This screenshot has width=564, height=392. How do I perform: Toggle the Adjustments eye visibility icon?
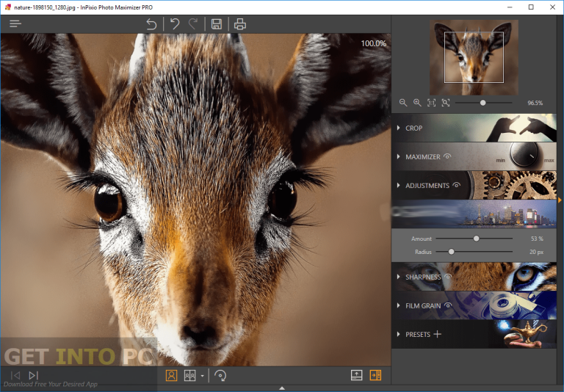point(456,185)
